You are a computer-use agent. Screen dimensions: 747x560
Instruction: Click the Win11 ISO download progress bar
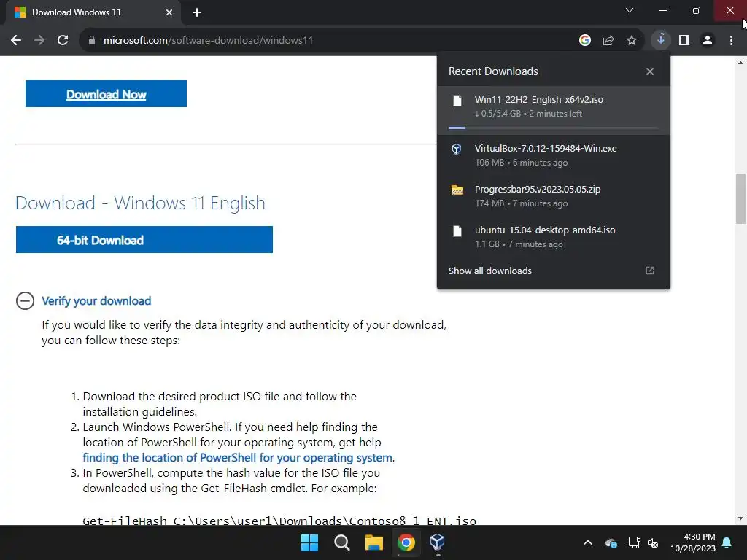[x=554, y=128]
